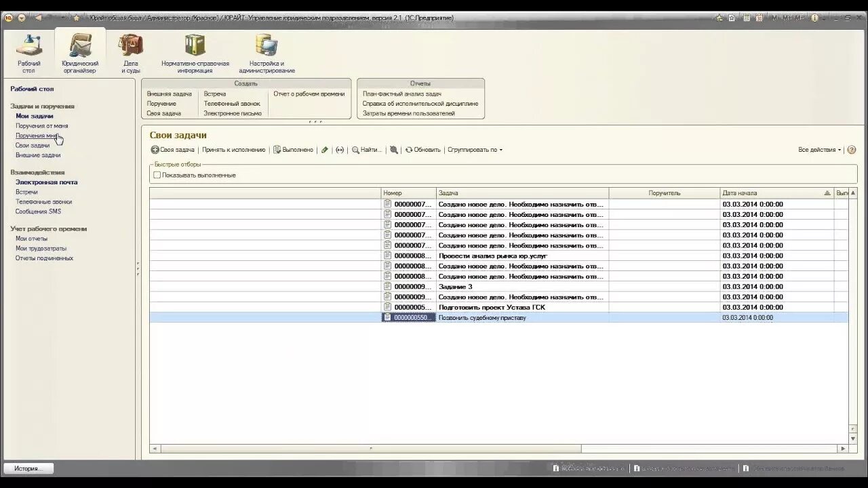Mark the task as Выполнено

[x=294, y=150]
